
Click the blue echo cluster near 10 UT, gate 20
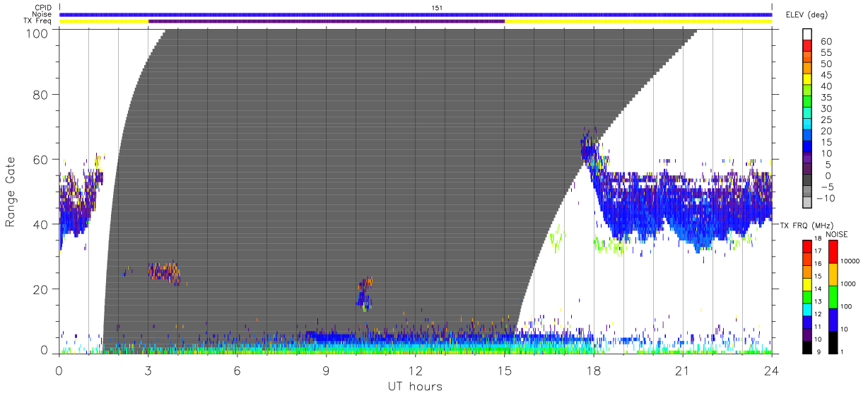pos(364,294)
